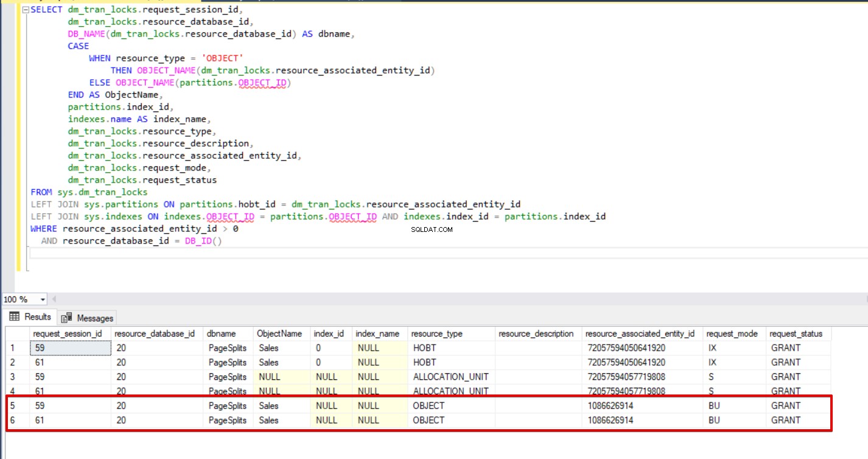This screenshot has width=868, height=459.
Task: Click OBJECT resource_type cell in row 6
Action: (x=452, y=420)
